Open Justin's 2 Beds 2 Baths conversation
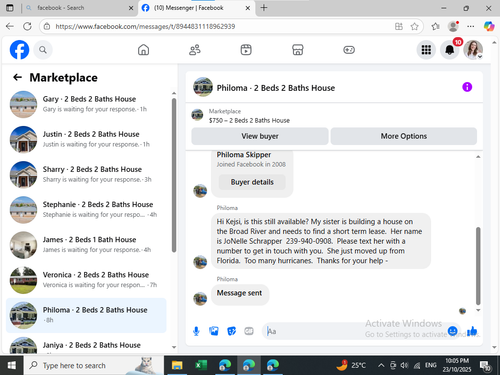The height and width of the screenshot is (375, 500). (x=86, y=139)
